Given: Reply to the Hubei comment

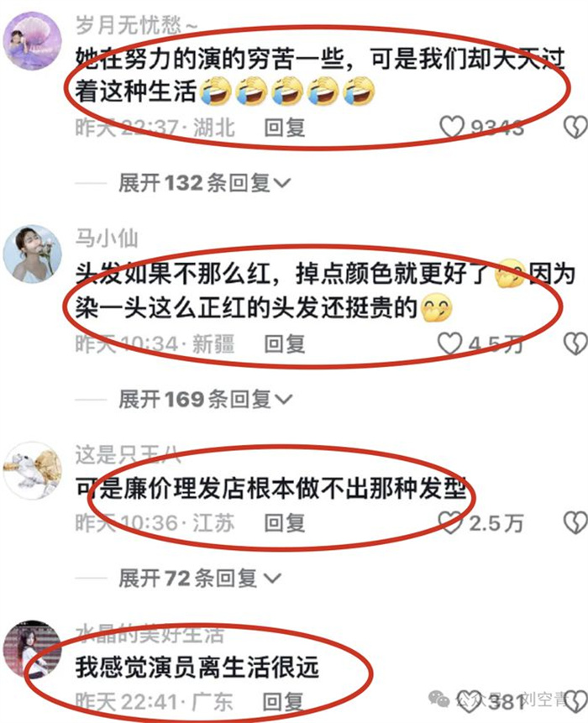Looking at the screenshot, I should 285,128.
